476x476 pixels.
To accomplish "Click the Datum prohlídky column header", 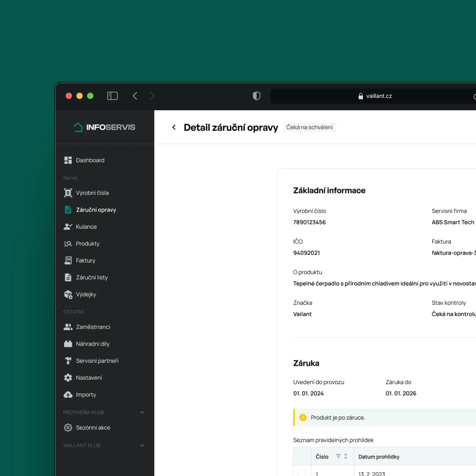I will [x=379, y=457].
